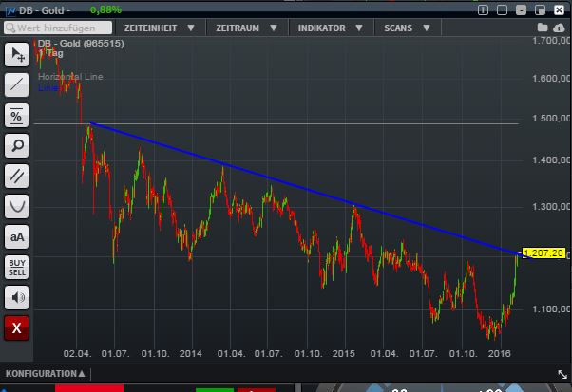
Task: Select the trend line drawing tool
Action: (x=17, y=84)
